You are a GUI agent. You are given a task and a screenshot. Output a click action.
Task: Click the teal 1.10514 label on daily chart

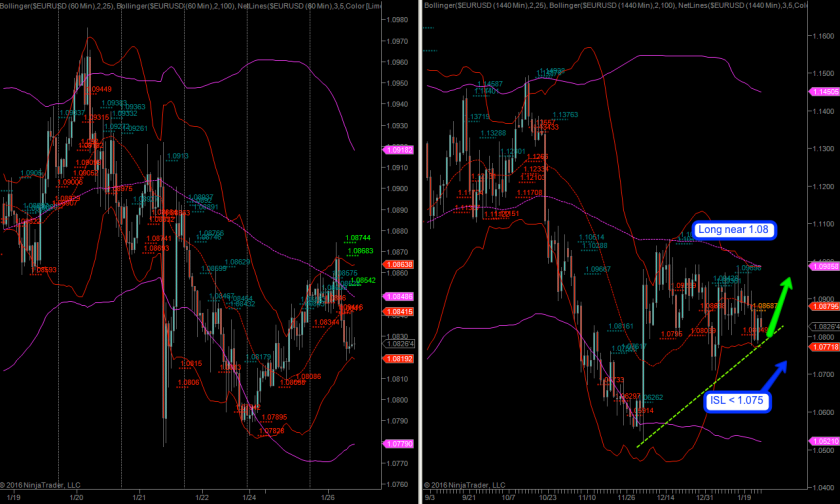coord(591,237)
